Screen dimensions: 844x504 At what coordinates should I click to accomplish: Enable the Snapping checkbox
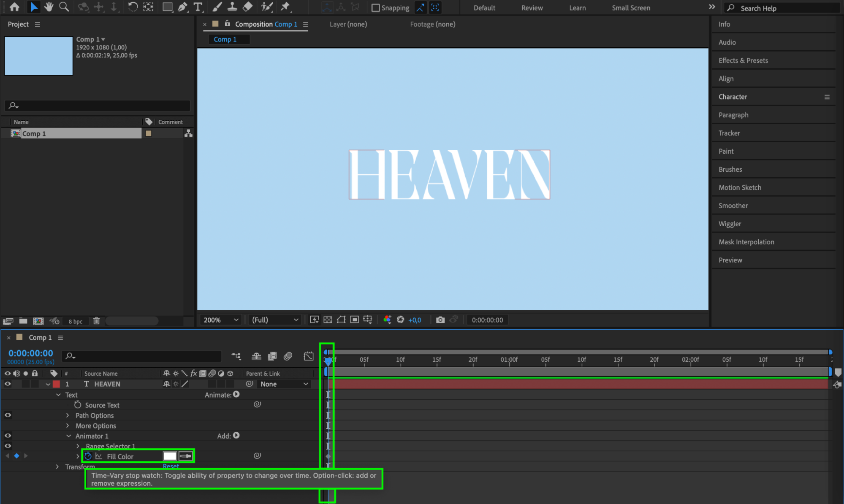375,8
